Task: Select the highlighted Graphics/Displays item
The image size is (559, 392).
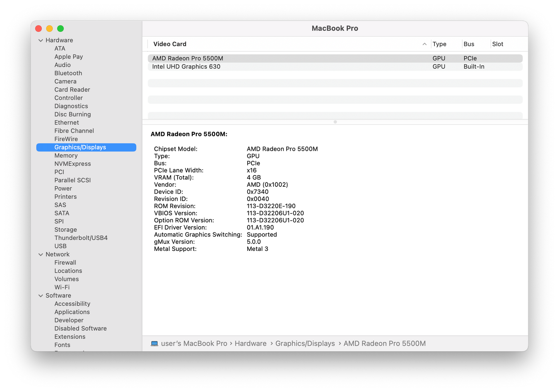Action: coord(86,147)
